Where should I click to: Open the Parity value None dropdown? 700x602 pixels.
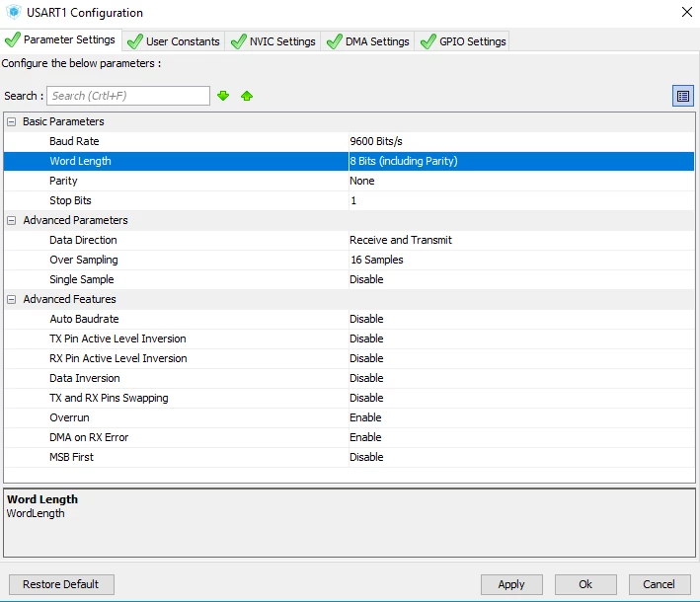(x=521, y=181)
